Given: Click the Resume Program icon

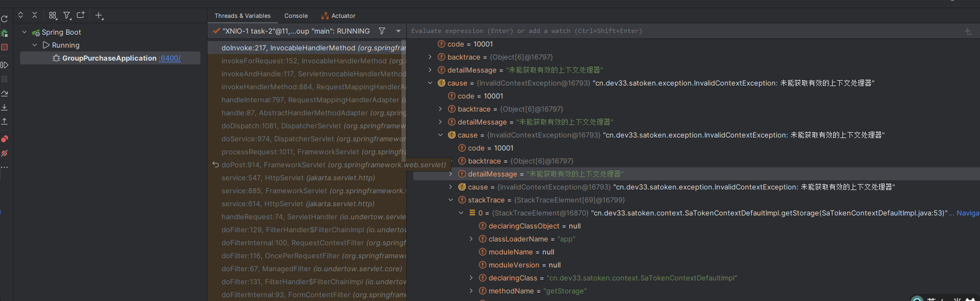Looking at the screenshot, I should pyautogui.click(x=4, y=65).
